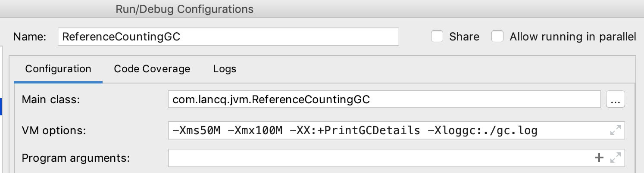
Task: Switch to the Configuration tab
Action: coord(58,69)
